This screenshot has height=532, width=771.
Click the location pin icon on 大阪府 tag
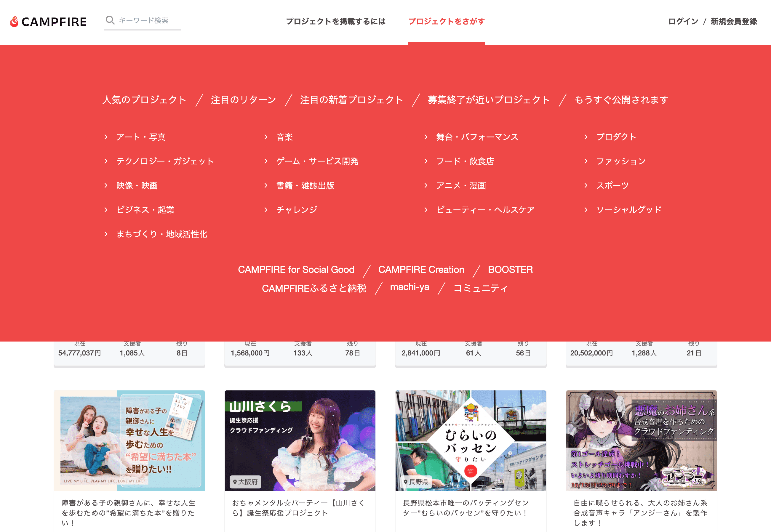coord(235,482)
